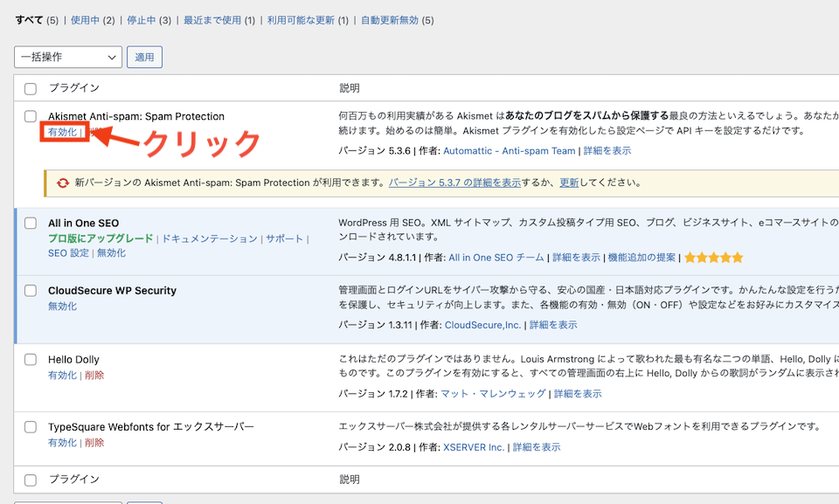Click プロ版にアップグレード link
Image resolution: width=839 pixels, height=504 pixels.
(101, 238)
